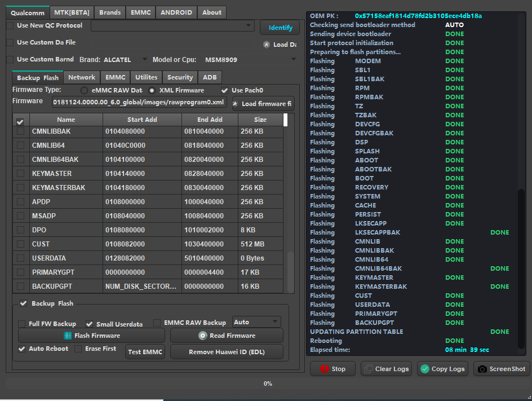Switch to the MTK[BETA] tab
Image resolution: width=532 pixels, height=401 pixels.
click(72, 12)
